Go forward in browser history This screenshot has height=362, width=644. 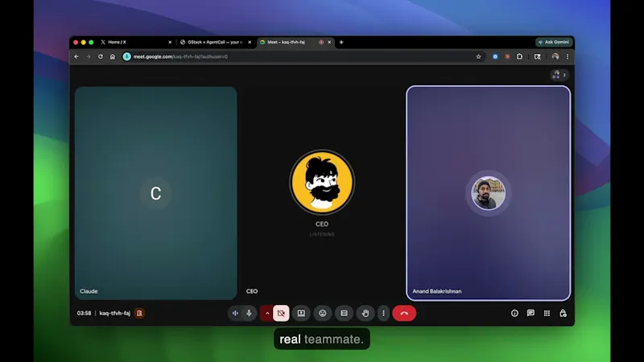point(89,56)
